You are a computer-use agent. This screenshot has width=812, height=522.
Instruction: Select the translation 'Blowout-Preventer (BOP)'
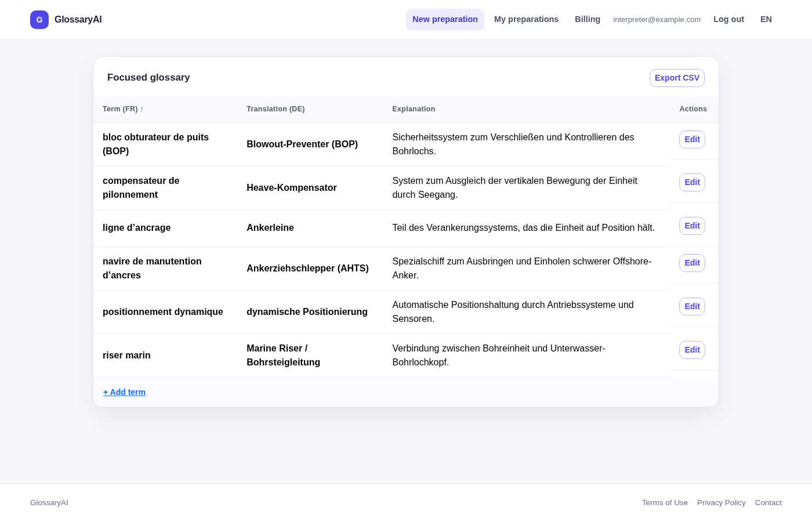pos(302,144)
